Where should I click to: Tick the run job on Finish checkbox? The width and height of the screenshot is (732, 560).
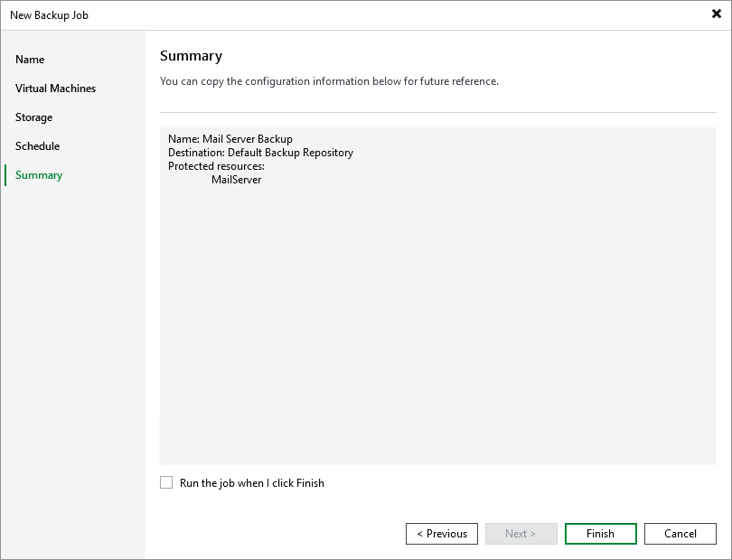(166, 483)
